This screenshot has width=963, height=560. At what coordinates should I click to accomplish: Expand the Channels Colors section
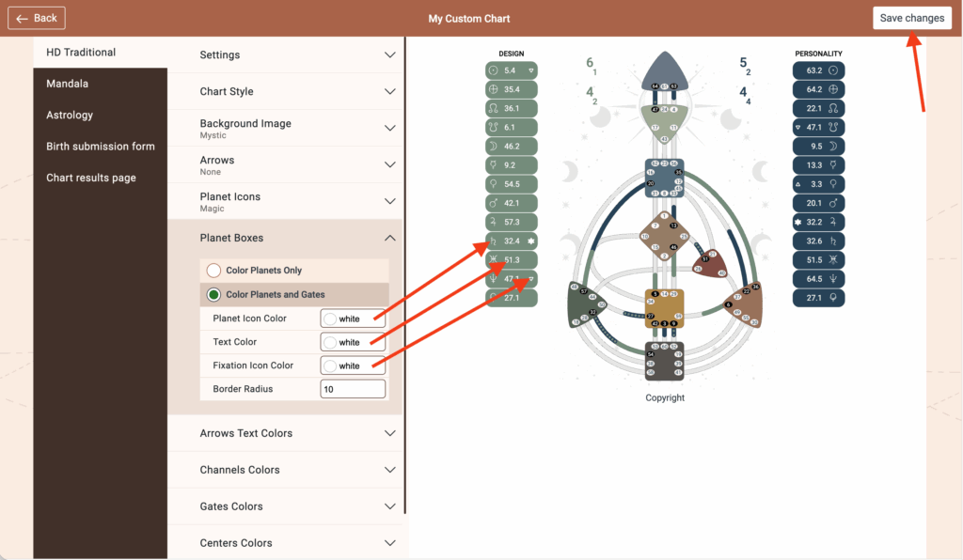coord(390,470)
